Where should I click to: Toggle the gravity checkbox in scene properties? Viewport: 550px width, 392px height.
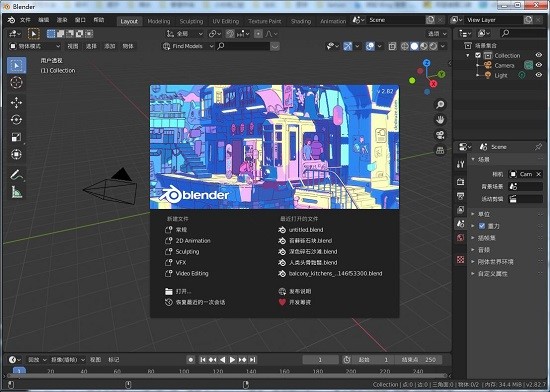482,226
